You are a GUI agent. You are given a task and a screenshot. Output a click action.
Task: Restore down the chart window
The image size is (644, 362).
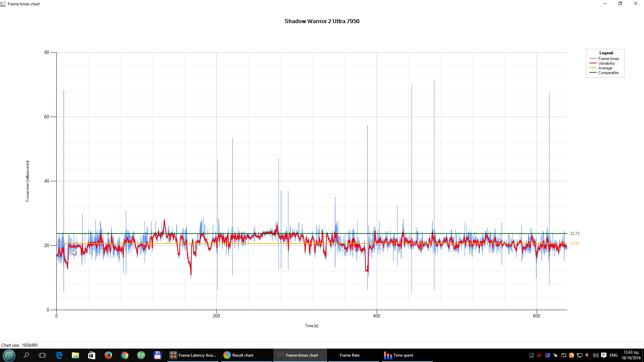tap(620, 4)
